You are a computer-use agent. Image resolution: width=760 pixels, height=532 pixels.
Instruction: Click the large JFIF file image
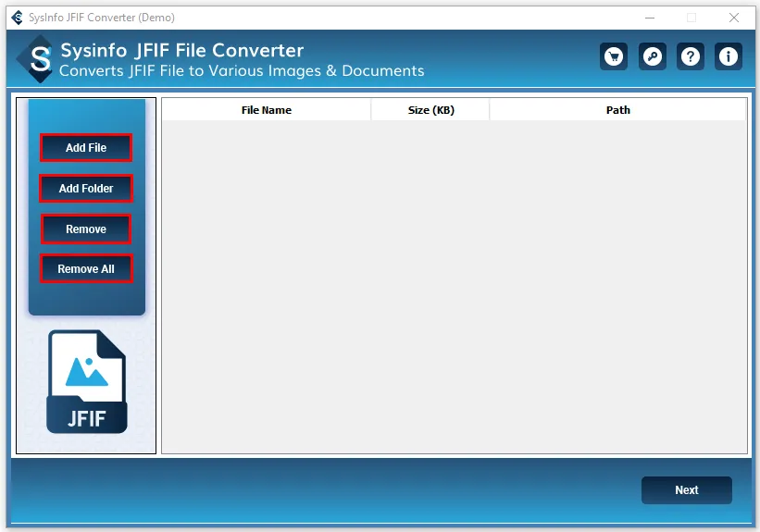[87, 382]
